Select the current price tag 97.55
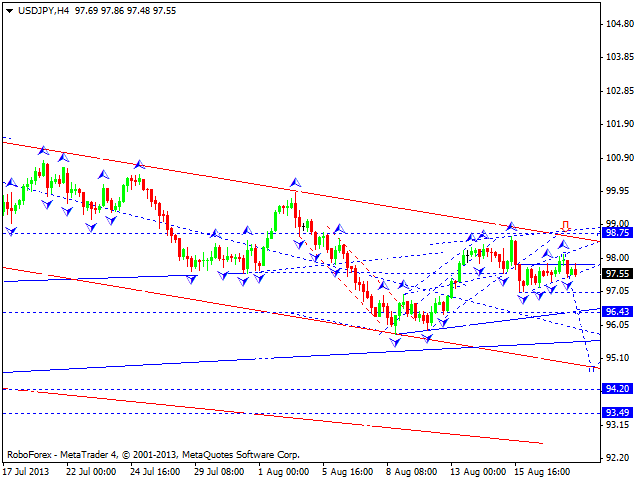The width and height of the screenshot is (640, 480). (x=619, y=273)
